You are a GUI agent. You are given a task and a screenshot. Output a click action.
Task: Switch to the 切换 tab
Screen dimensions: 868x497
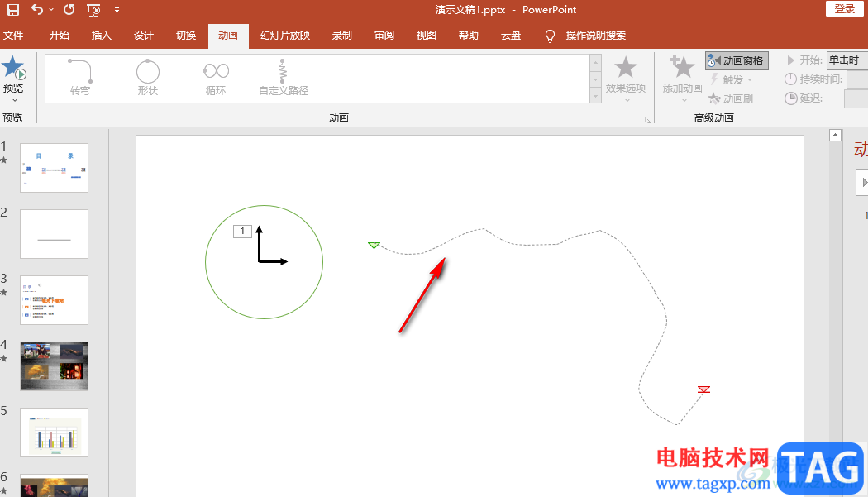(x=186, y=36)
